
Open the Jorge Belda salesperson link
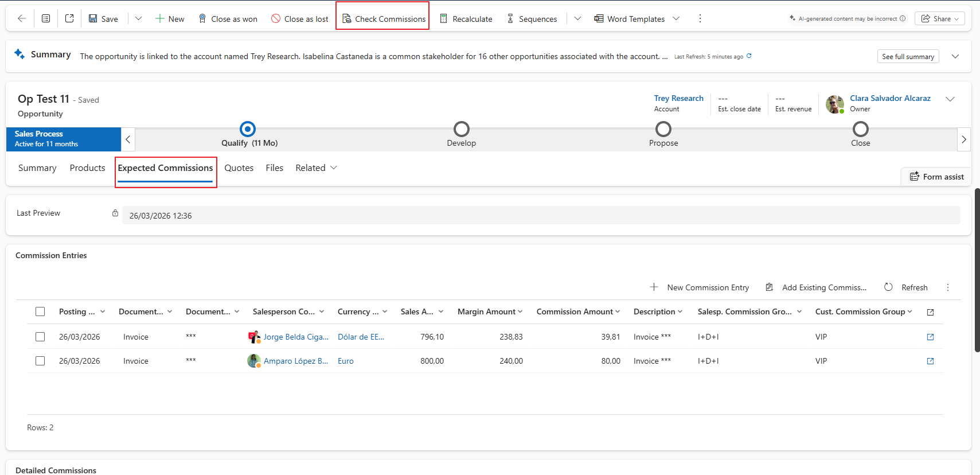pos(296,337)
